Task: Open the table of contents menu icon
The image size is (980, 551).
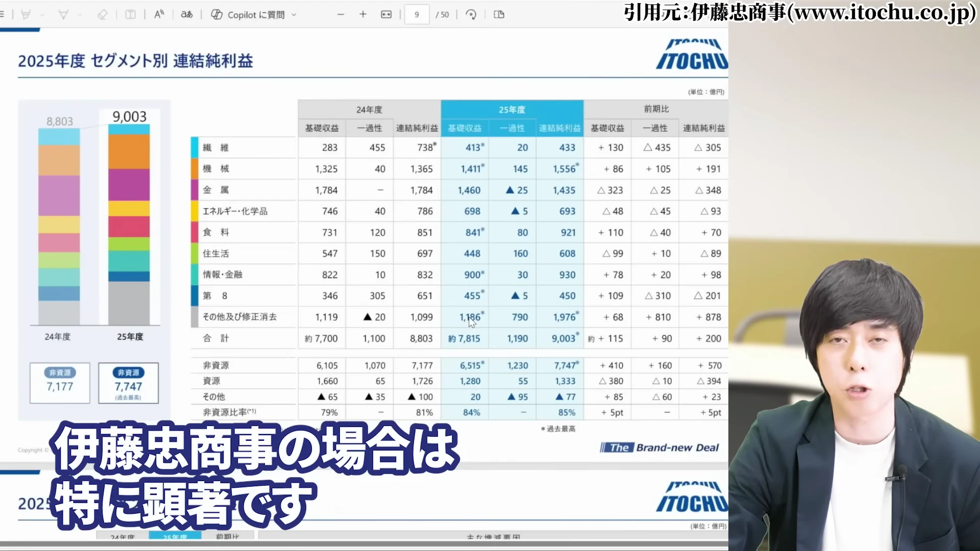Action: tap(2, 14)
